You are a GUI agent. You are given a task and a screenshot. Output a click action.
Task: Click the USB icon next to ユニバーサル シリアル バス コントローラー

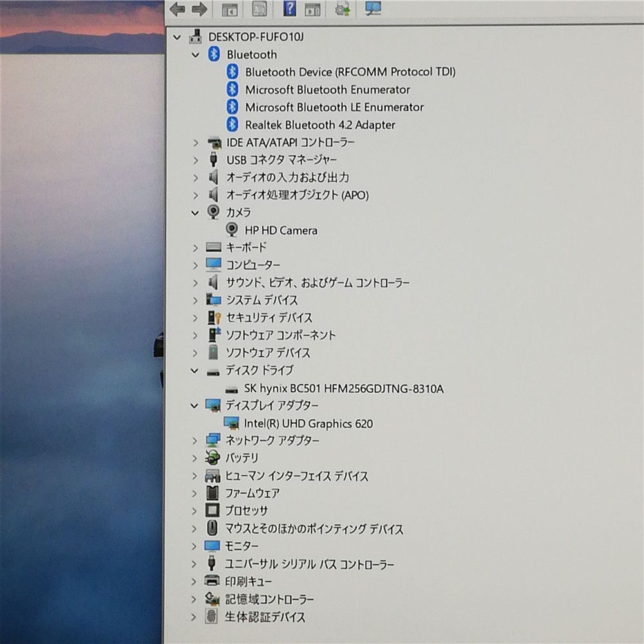click(x=211, y=563)
